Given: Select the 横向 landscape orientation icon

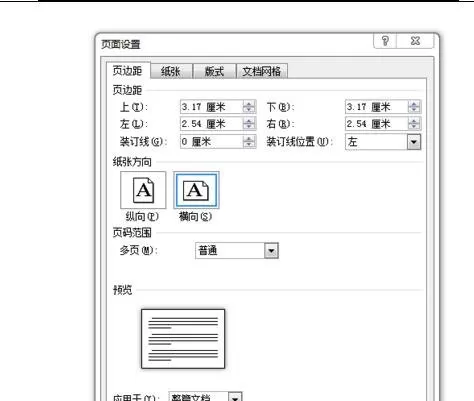Looking at the screenshot, I should pos(196,190).
